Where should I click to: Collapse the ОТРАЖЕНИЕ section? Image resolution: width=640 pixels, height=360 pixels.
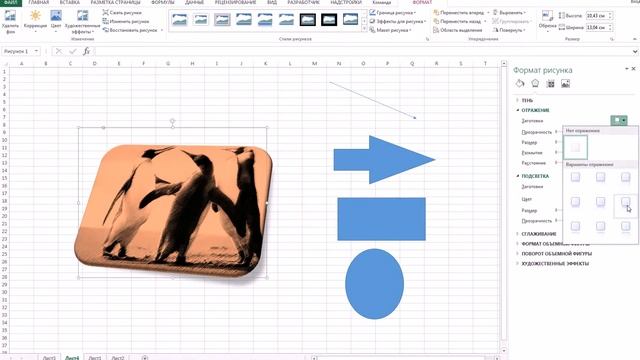pyautogui.click(x=535, y=110)
